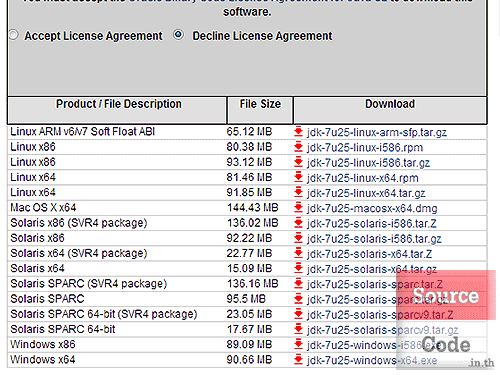This screenshot has height=375, width=500.
Task: Open jdk-7u25-linux-i586.rpm link
Action: [365, 148]
